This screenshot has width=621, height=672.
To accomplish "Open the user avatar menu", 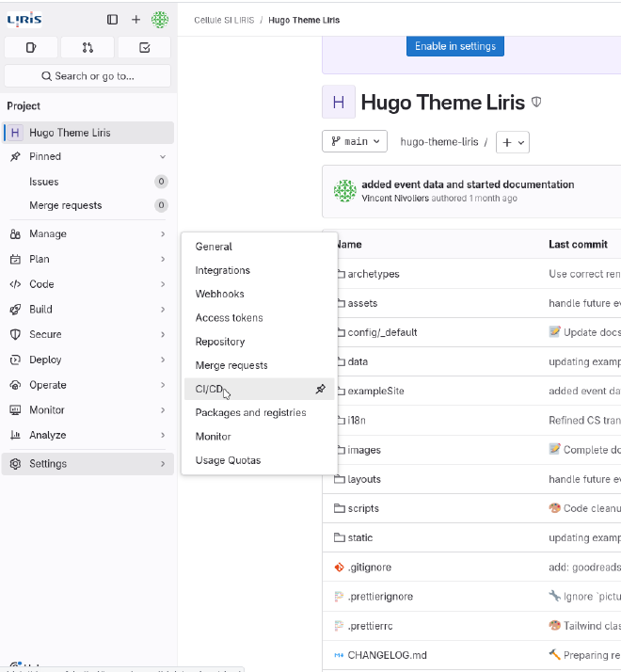I will [x=160, y=19].
